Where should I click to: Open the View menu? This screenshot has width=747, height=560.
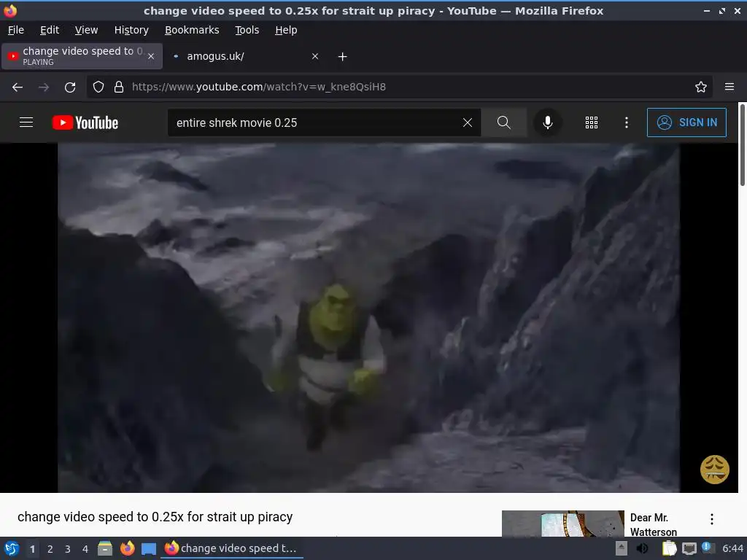coord(86,30)
